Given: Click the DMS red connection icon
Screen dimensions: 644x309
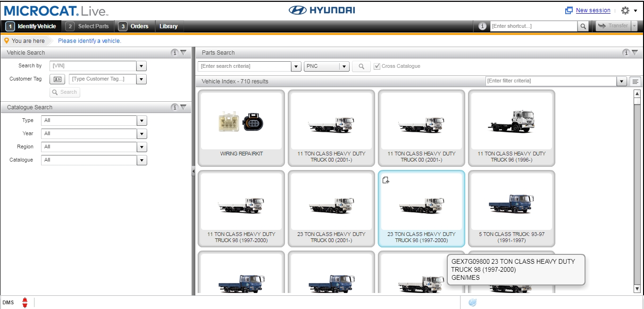Looking at the screenshot, I should tap(25, 302).
